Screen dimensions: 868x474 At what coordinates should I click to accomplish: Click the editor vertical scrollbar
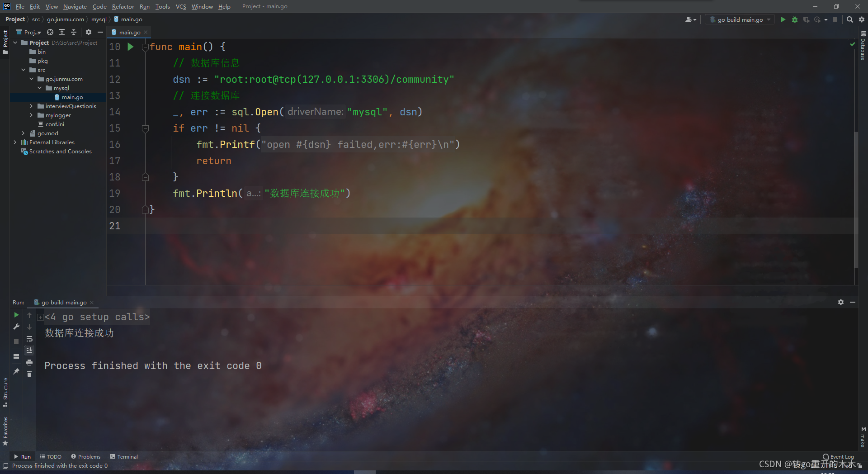pyautogui.click(x=856, y=199)
